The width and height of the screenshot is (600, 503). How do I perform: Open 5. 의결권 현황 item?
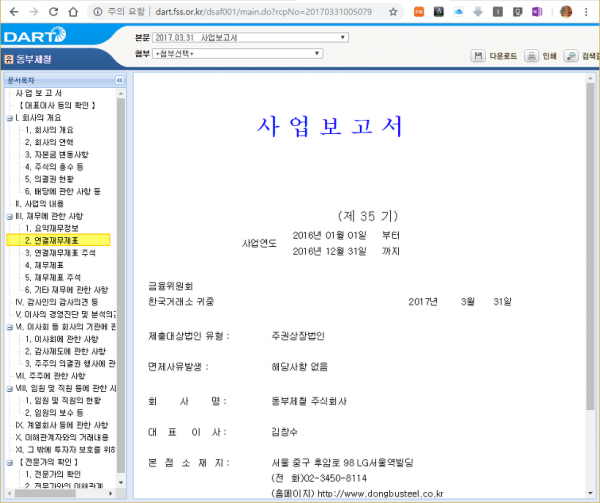pos(49,179)
